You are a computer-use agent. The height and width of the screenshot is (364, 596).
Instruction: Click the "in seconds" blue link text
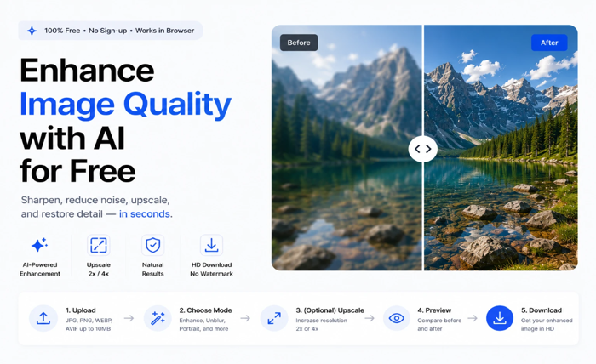145,214
